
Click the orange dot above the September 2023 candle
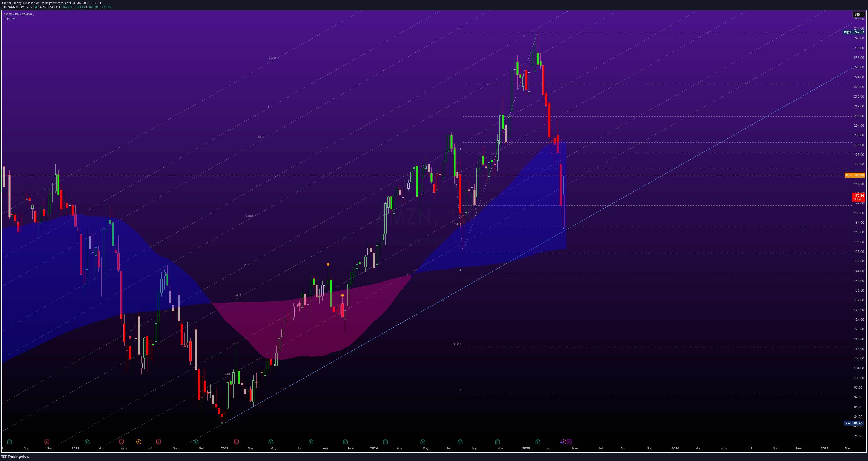click(328, 264)
